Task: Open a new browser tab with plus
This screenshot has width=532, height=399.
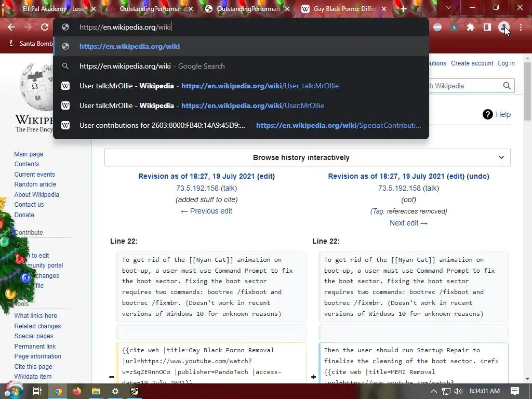Action: coord(403,9)
